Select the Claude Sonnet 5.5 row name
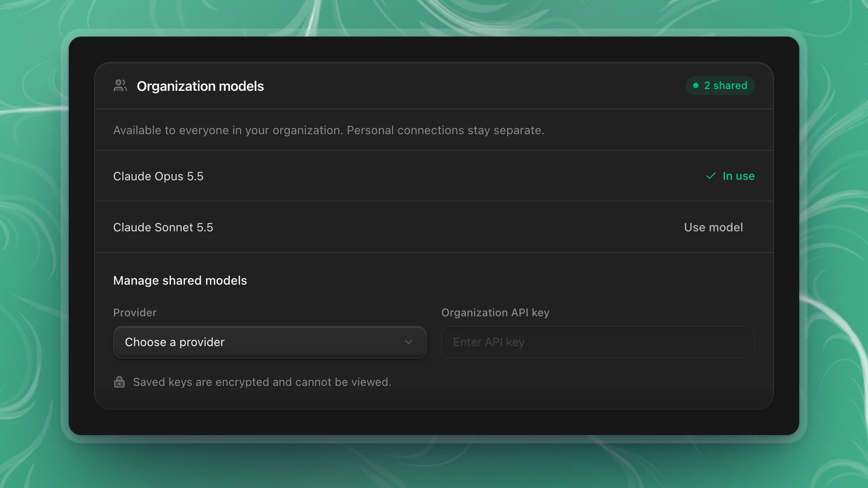The height and width of the screenshot is (488, 868). coord(163,227)
